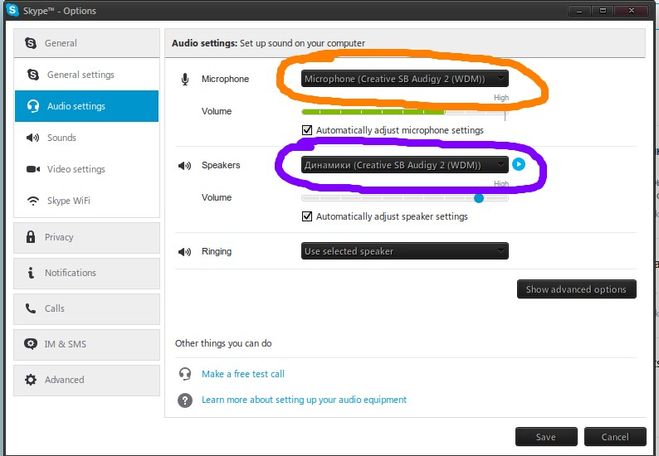The height and width of the screenshot is (456, 659).
Task: Click the Skype icon next to General
Action: [x=31, y=43]
